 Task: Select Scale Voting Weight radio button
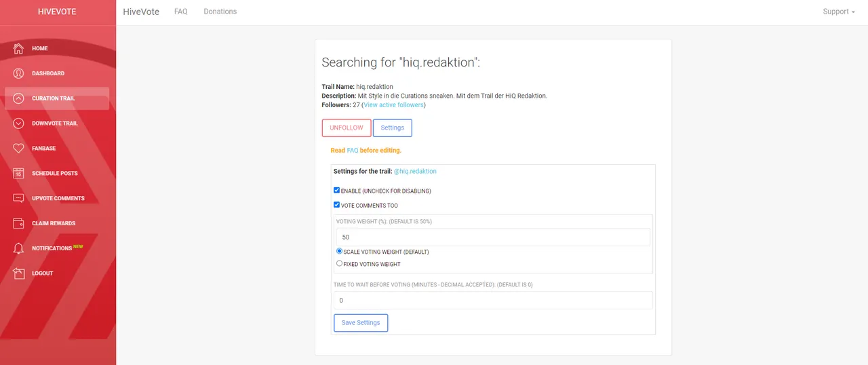[340, 251]
